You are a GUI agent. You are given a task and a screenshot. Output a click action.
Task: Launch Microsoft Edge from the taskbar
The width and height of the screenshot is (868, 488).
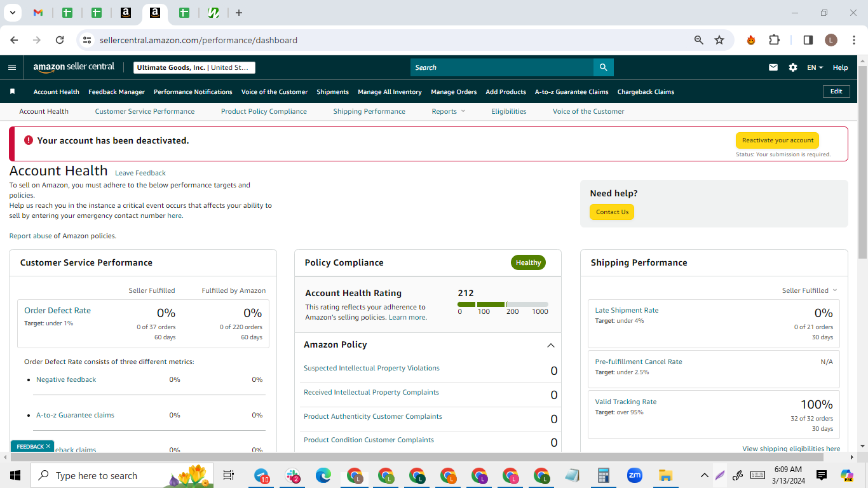(x=323, y=475)
